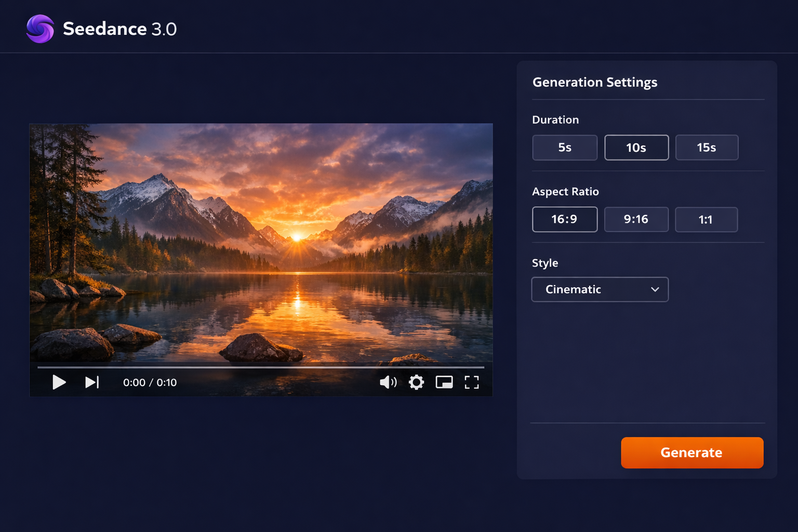This screenshot has width=798, height=532.
Task: Enter fullscreen video mode
Action: (472, 382)
